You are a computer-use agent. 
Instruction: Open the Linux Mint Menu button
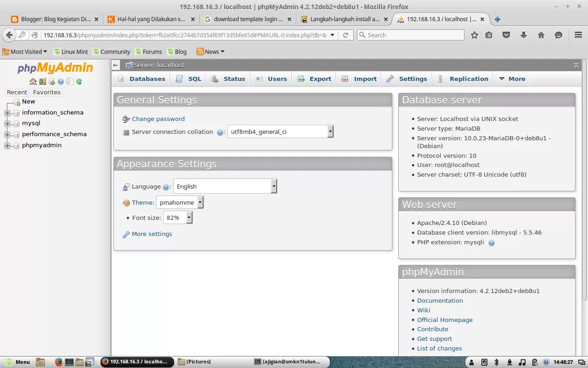[17, 362]
